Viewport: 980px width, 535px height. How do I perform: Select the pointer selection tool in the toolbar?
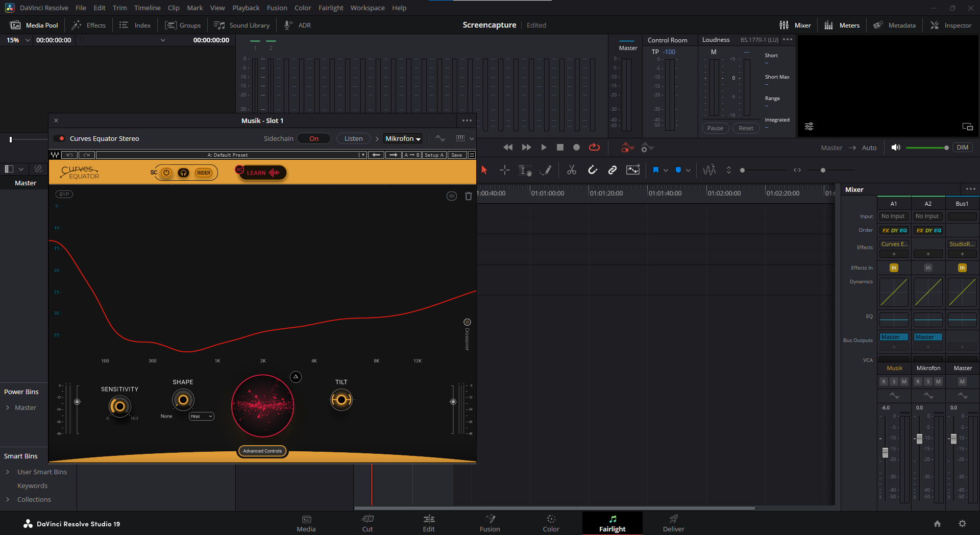(x=484, y=171)
